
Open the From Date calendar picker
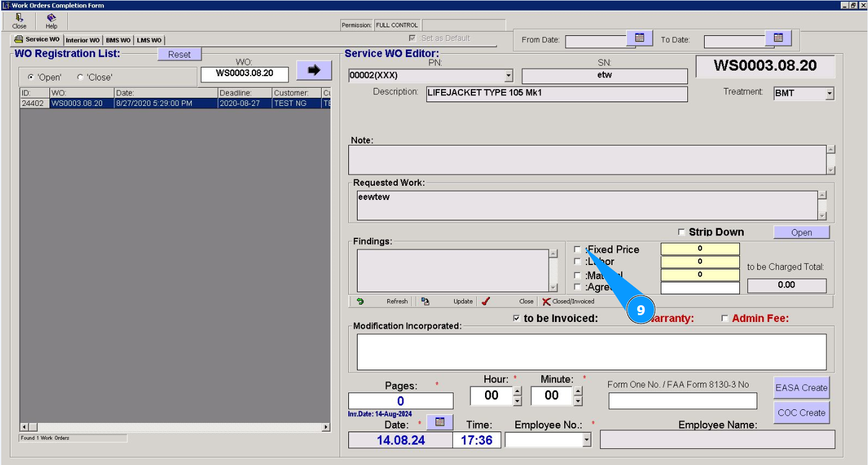[x=640, y=38]
